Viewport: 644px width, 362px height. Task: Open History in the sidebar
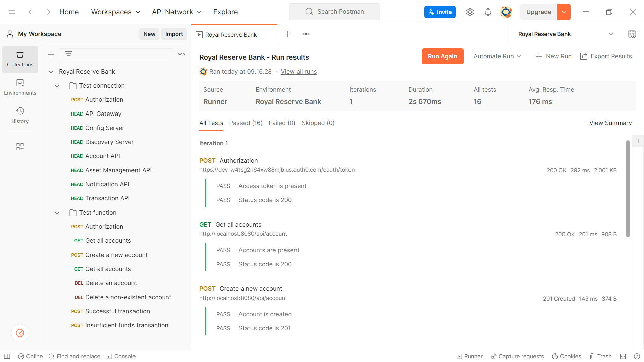click(20, 116)
